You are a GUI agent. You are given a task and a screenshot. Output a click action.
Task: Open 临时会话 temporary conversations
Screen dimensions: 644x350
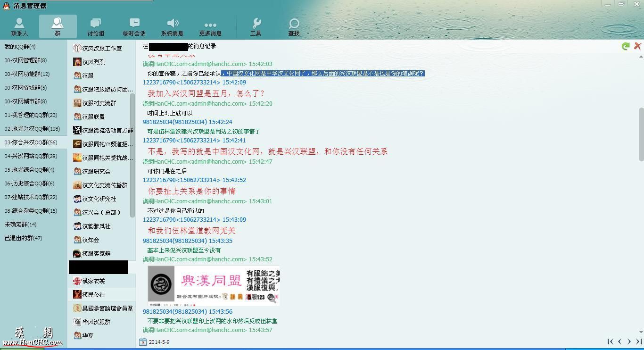[134, 26]
